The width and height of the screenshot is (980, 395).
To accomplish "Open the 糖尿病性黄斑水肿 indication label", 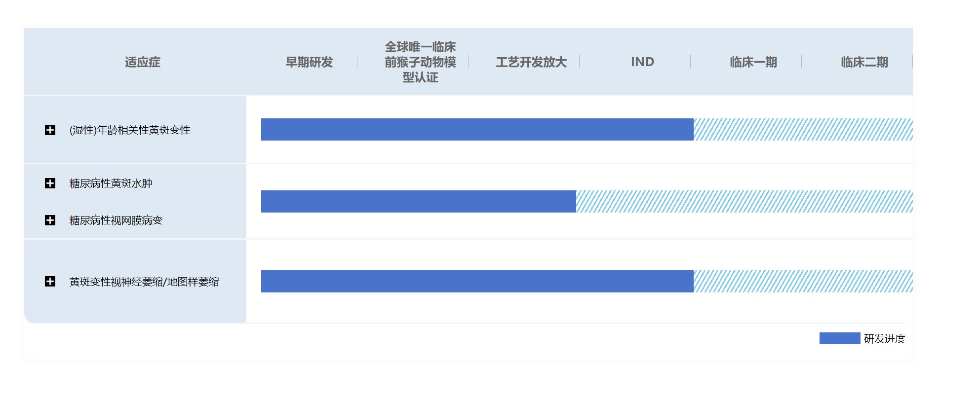I will pos(111,183).
